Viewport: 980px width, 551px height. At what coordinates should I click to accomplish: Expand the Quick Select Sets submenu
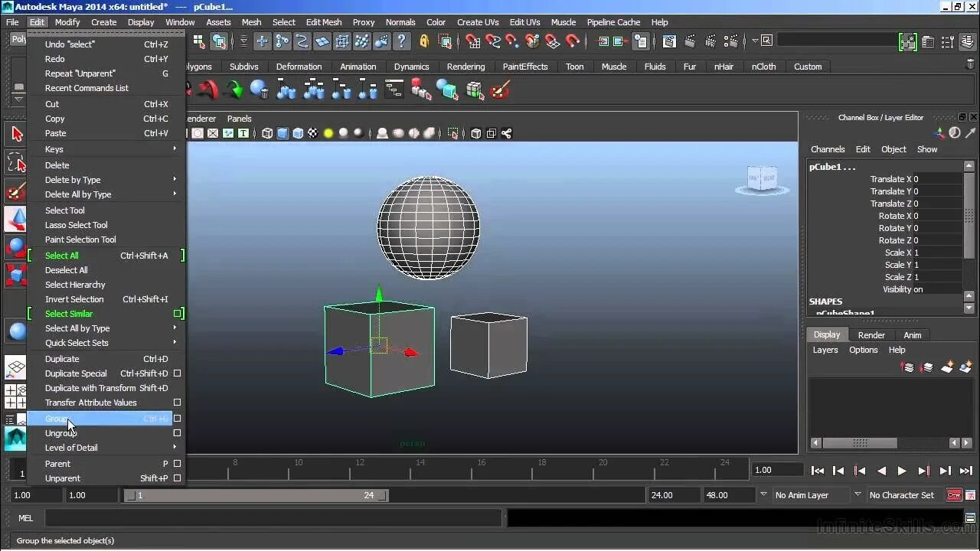pyautogui.click(x=106, y=343)
